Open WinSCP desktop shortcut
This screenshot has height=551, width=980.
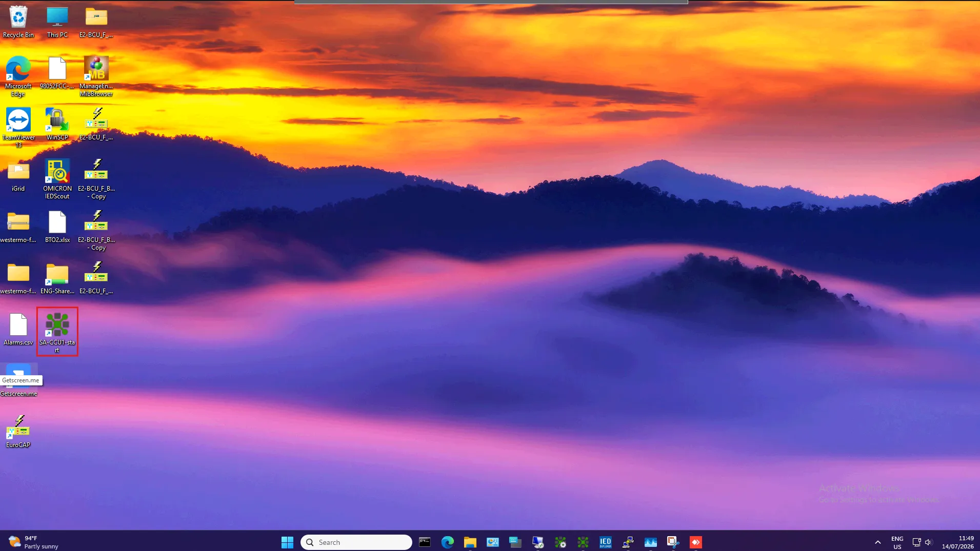tap(57, 124)
